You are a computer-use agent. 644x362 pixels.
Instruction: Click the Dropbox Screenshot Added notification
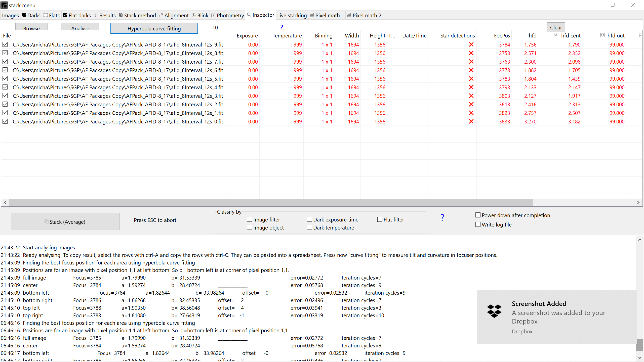pos(556,317)
